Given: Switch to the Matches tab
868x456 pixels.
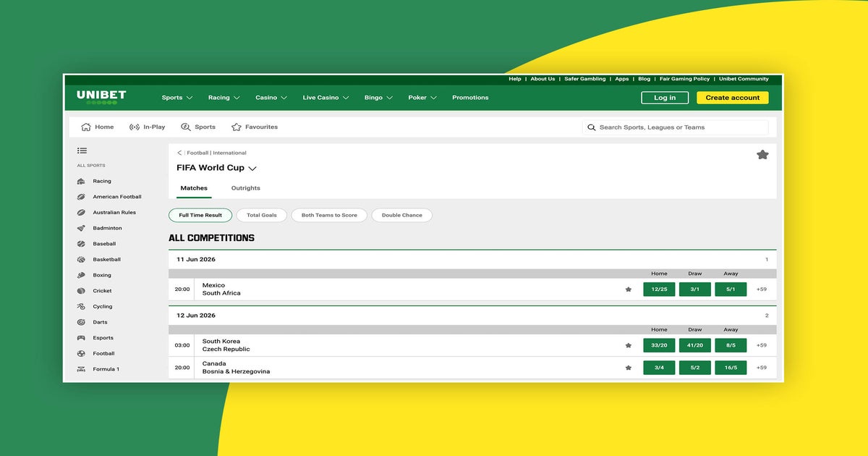Looking at the screenshot, I should point(194,188).
